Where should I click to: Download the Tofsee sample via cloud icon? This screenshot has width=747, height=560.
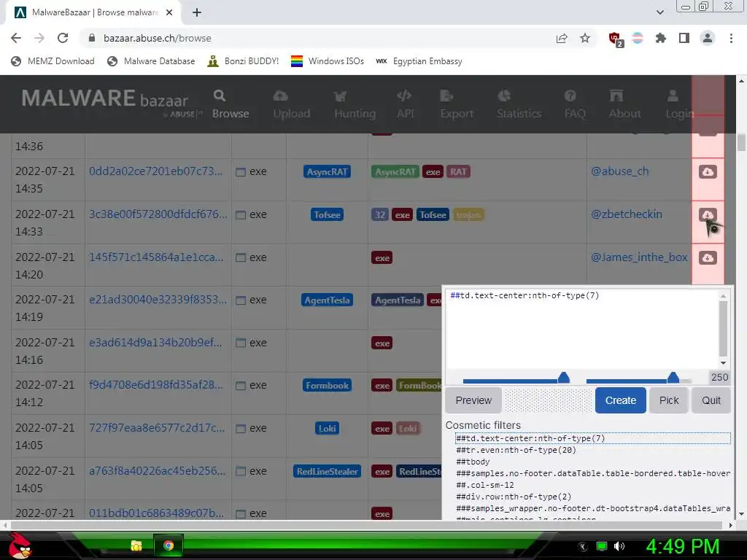coord(708,215)
